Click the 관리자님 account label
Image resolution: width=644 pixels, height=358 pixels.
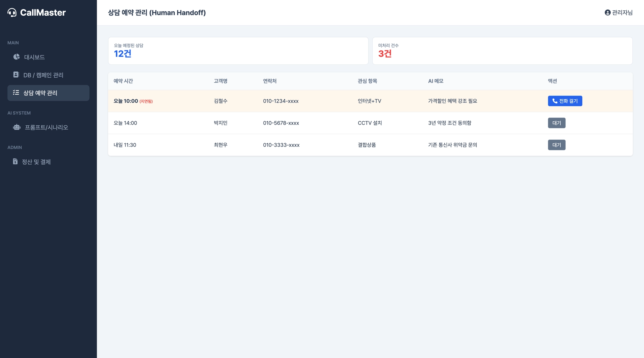[x=622, y=13]
